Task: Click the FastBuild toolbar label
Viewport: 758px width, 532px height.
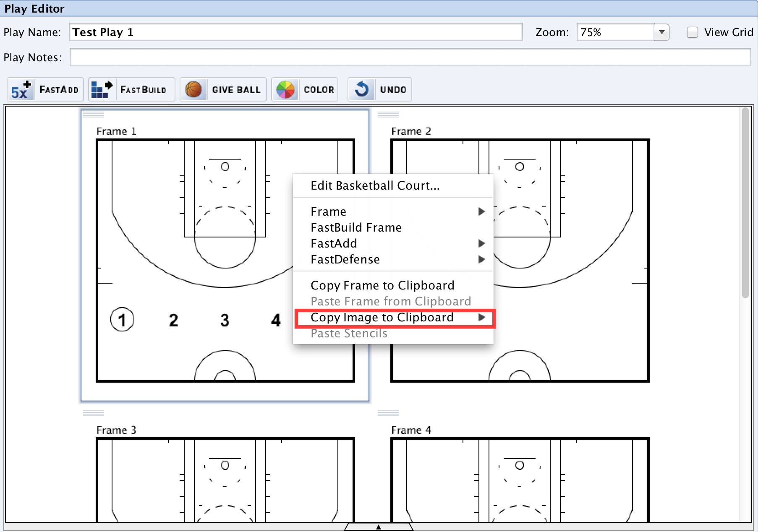Action: (143, 90)
